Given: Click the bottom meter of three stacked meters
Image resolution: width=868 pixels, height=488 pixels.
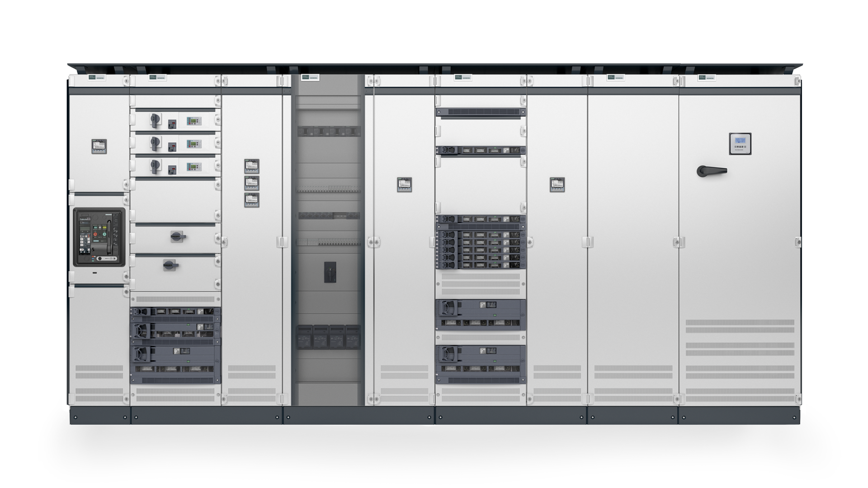Looking at the screenshot, I should point(252,200).
